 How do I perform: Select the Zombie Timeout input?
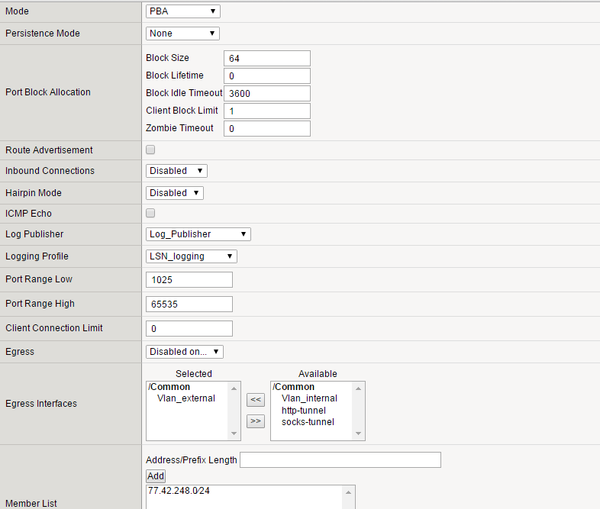click(x=267, y=128)
